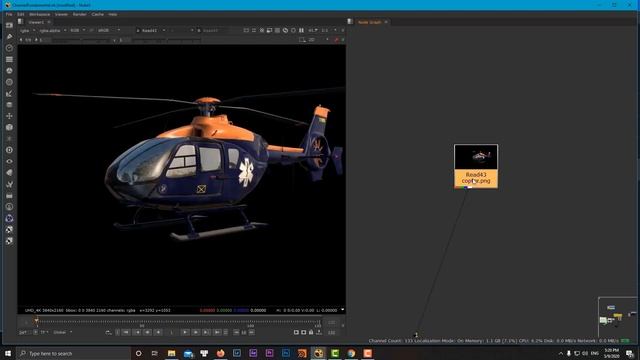Click the Node Graph minimap overview
The width and height of the screenshot is (640, 360).
[x=617, y=317]
